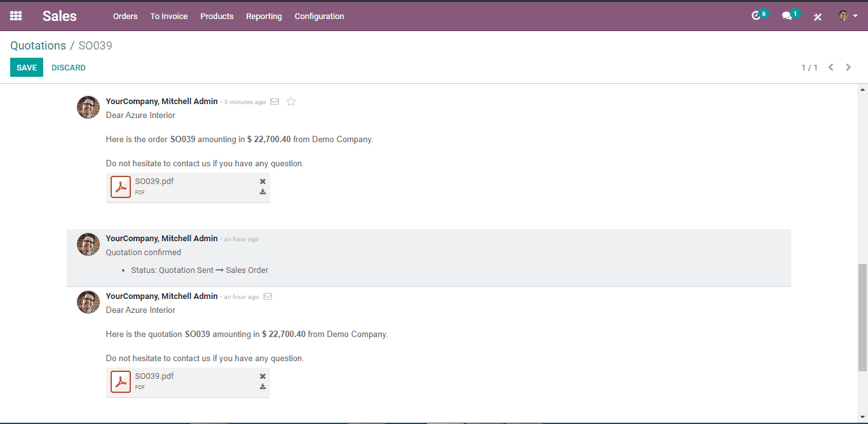Go to next record arrow
The image size is (868, 424).
(848, 67)
